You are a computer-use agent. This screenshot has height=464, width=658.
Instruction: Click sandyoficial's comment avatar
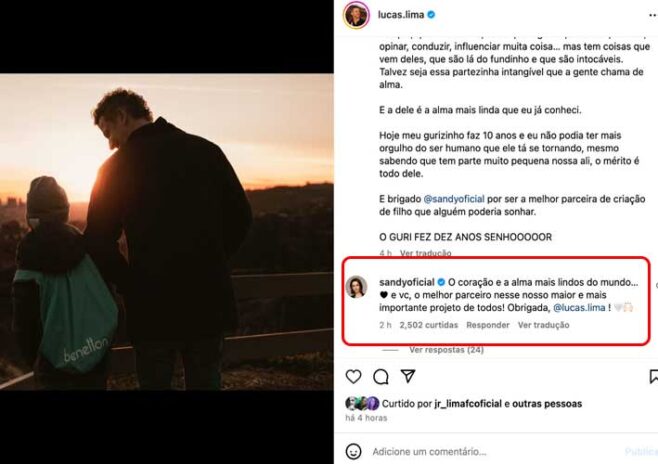click(356, 287)
